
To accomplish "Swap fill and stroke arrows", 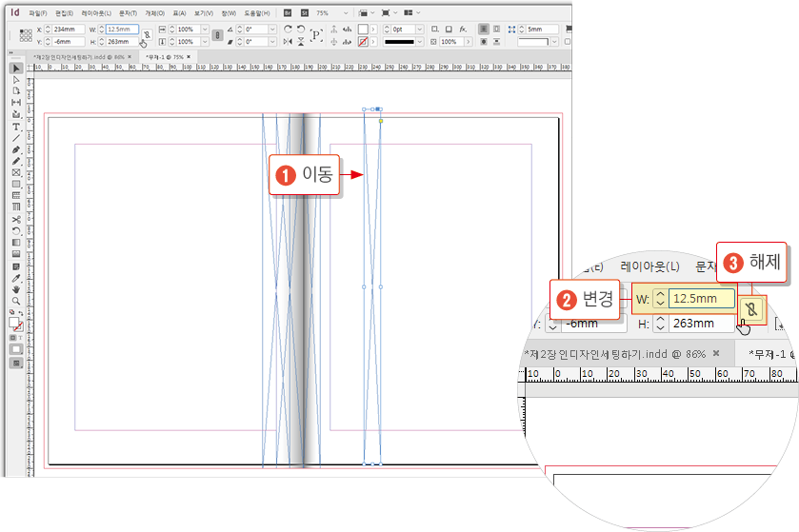I will pos(21,312).
